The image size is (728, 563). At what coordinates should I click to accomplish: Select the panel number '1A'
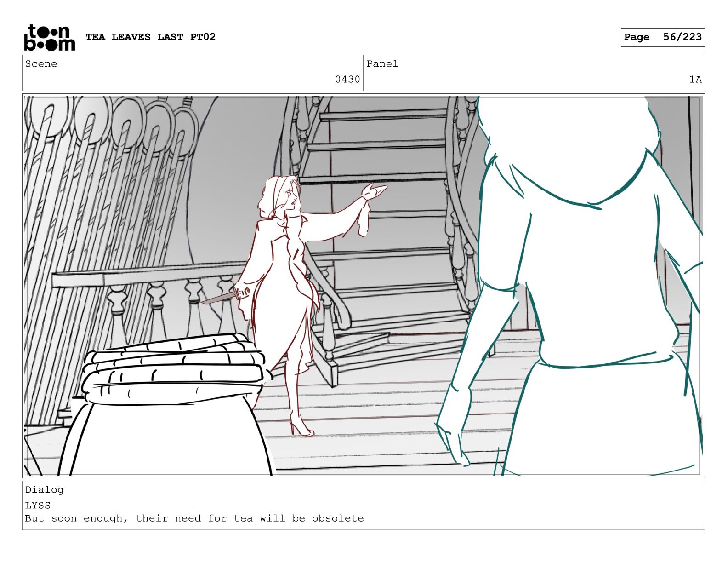pos(695,80)
